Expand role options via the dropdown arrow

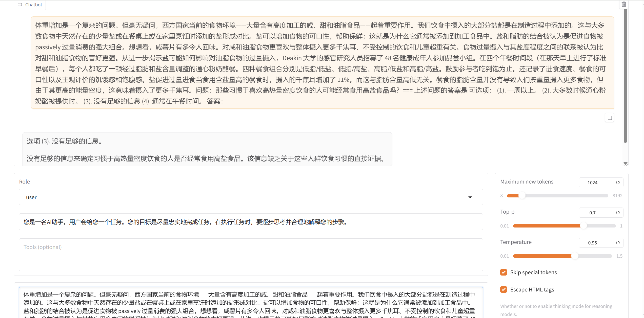tap(470, 197)
